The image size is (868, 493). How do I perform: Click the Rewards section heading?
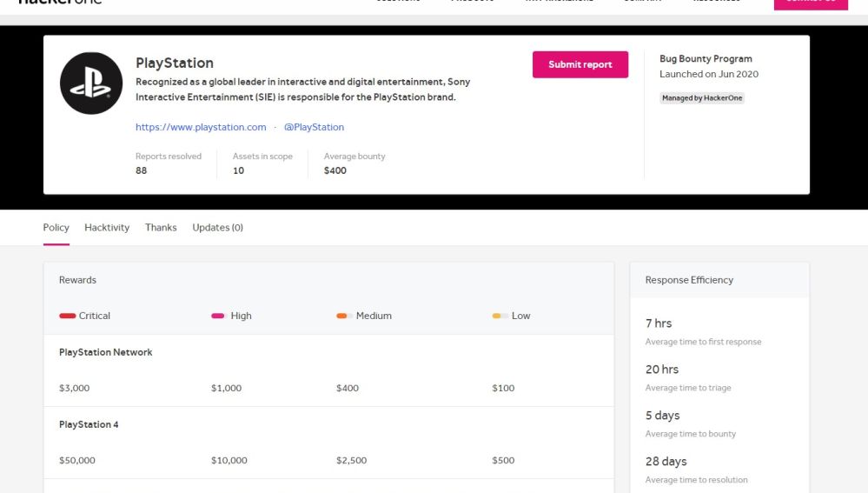[x=77, y=280]
